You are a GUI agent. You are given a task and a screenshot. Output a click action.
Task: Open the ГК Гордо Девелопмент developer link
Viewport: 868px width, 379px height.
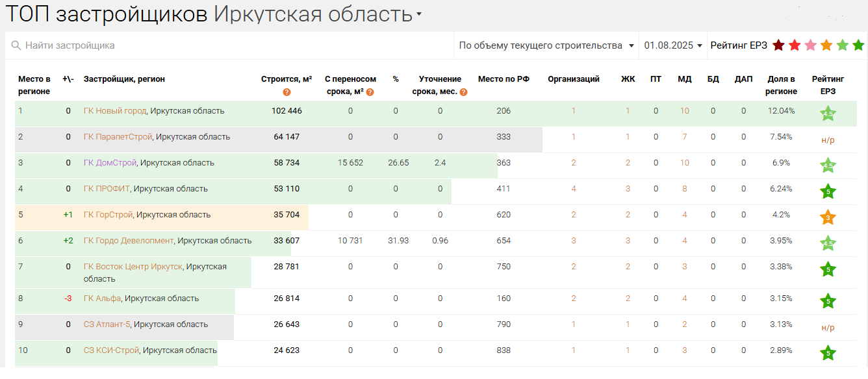pyautogui.click(x=129, y=241)
